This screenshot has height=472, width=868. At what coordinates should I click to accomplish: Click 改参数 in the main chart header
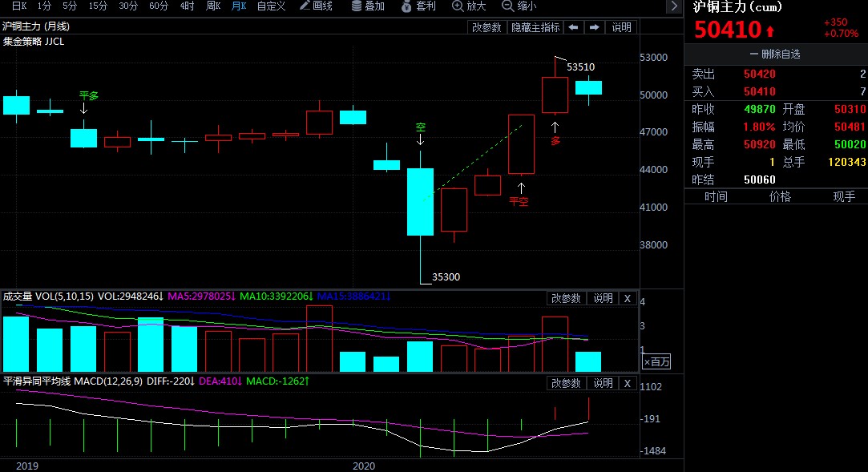486,27
